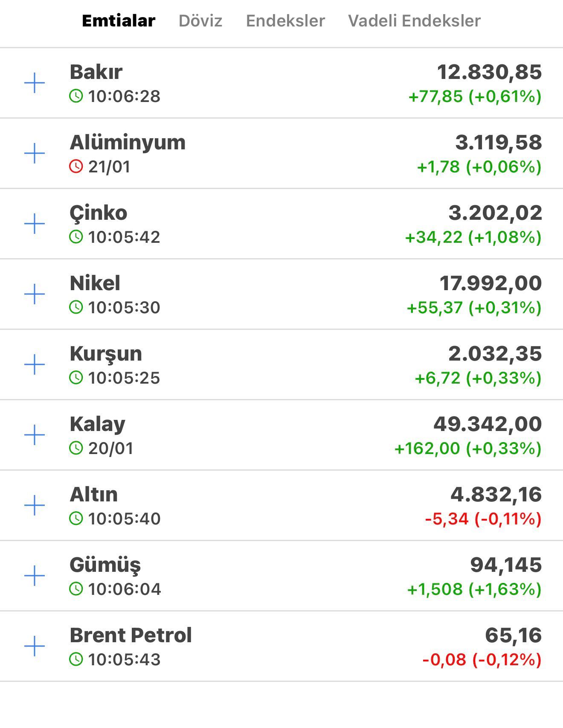563x728 pixels.
Task: Tap the Kalay price 49.342,00
Action: pos(488,424)
